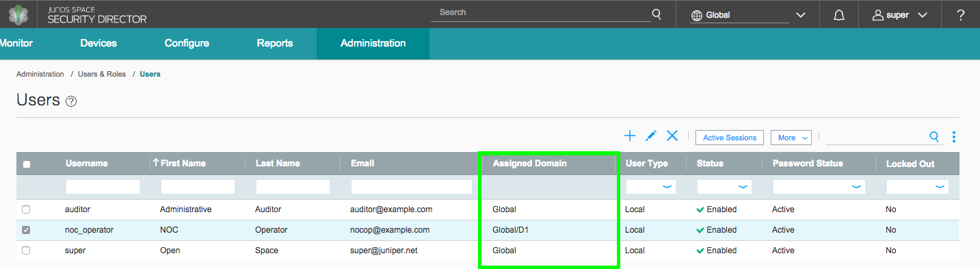The width and height of the screenshot is (980, 269).
Task: Click the X delete user icon
Action: click(672, 136)
